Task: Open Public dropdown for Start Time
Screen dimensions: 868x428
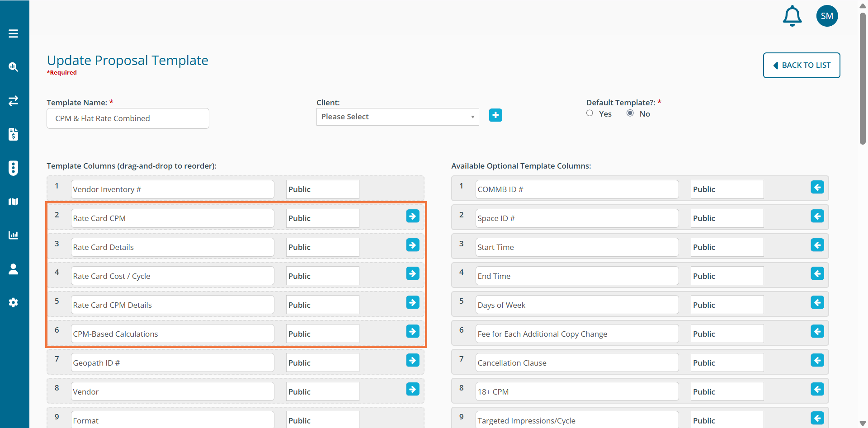Action: [x=726, y=247]
